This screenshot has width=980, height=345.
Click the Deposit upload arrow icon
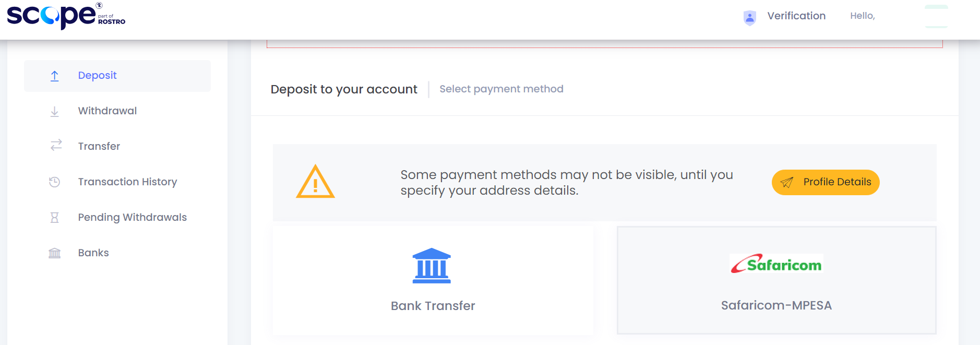pos(55,76)
